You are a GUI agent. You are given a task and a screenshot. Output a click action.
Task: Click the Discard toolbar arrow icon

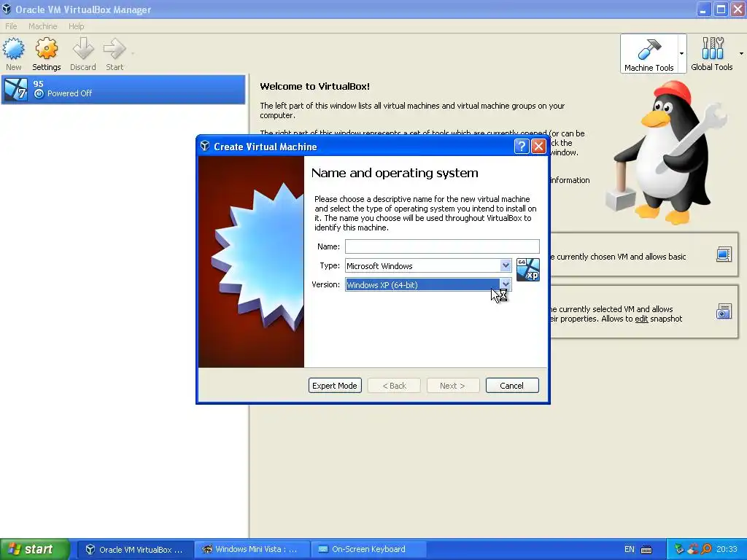(x=83, y=49)
